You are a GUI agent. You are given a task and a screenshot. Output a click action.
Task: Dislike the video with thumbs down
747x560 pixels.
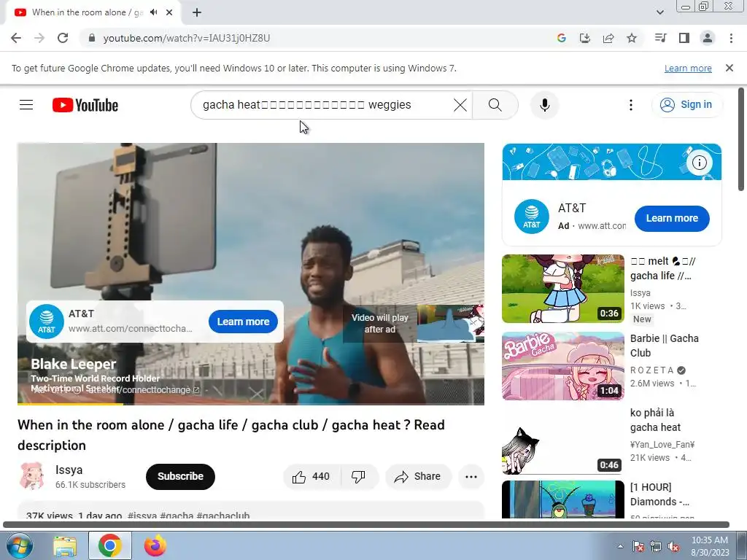[x=359, y=477]
